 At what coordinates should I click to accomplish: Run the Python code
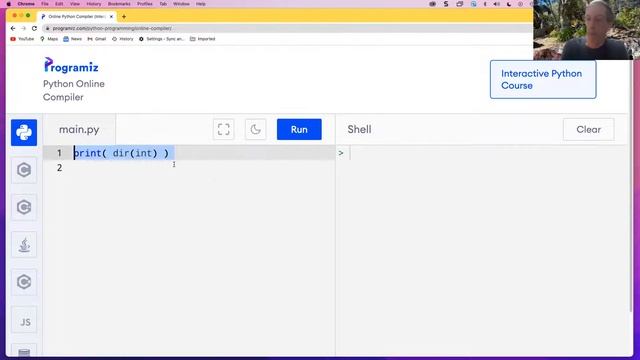[299, 129]
